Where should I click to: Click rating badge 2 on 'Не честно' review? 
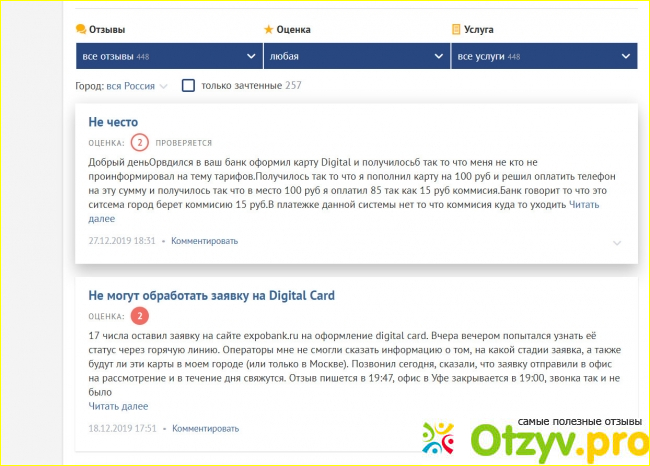140,143
